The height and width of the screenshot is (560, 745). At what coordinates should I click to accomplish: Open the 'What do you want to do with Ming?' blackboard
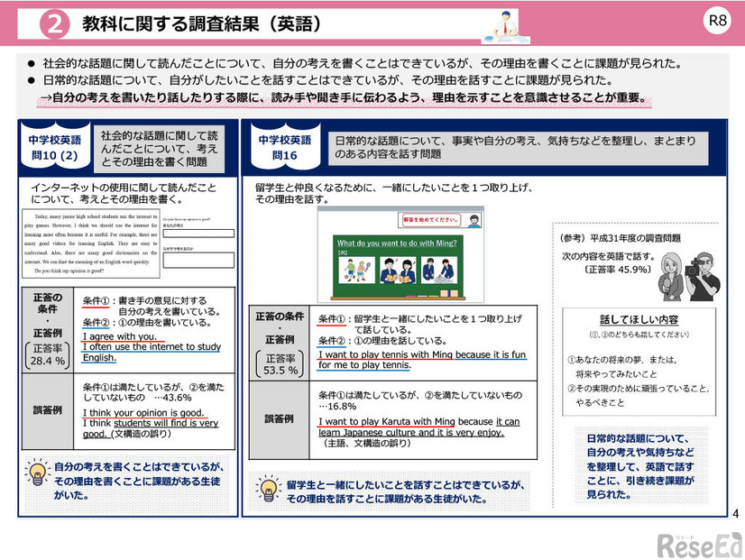(x=397, y=268)
